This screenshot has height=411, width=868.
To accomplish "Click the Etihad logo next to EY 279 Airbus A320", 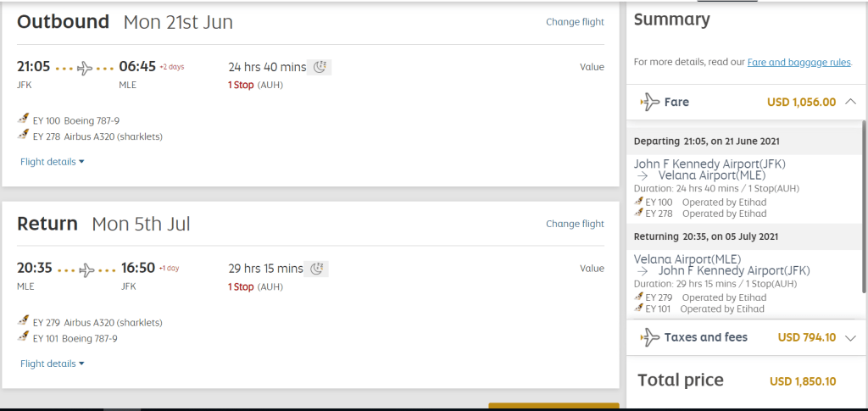I will [23, 322].
